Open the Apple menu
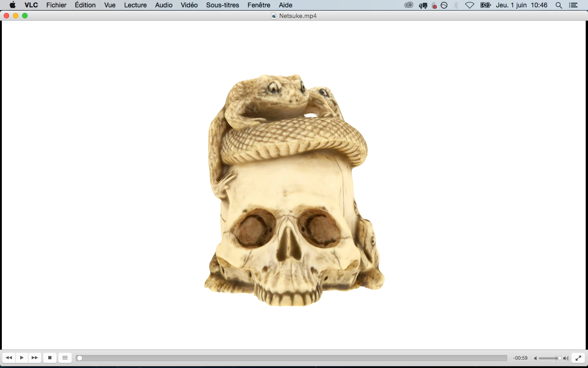 tap(12, 5)
